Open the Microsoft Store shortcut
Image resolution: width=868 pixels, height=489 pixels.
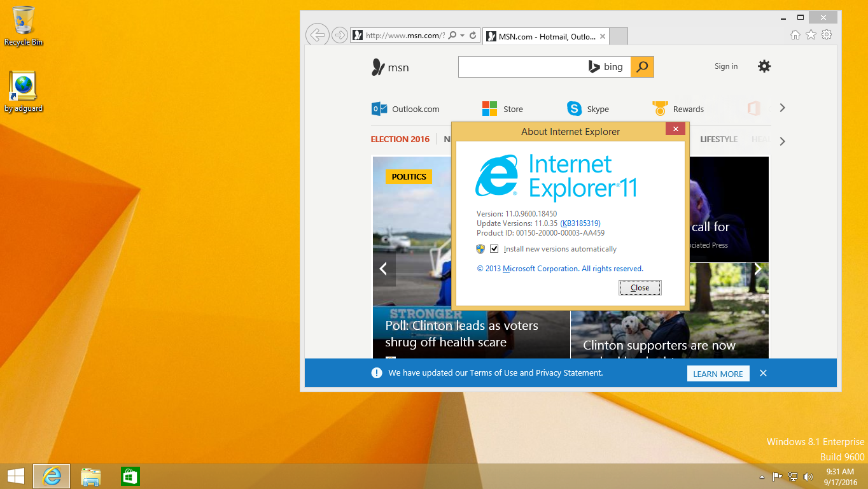tap(502, 109)
